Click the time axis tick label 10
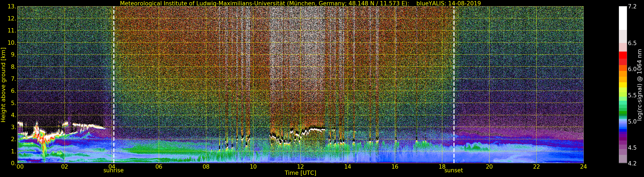 click(253, 167)
